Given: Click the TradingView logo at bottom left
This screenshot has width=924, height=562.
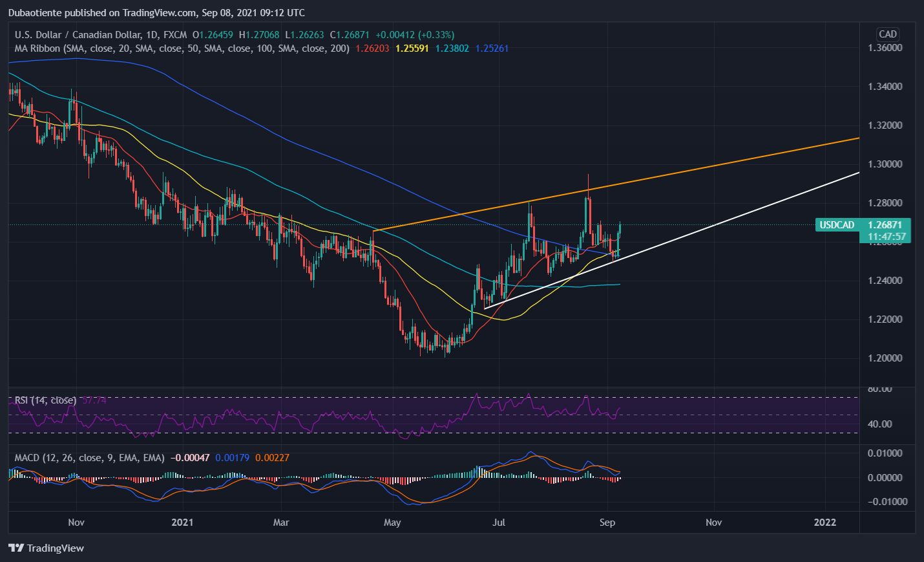Looking at the screenshot, I should click(x=47, y=548).
